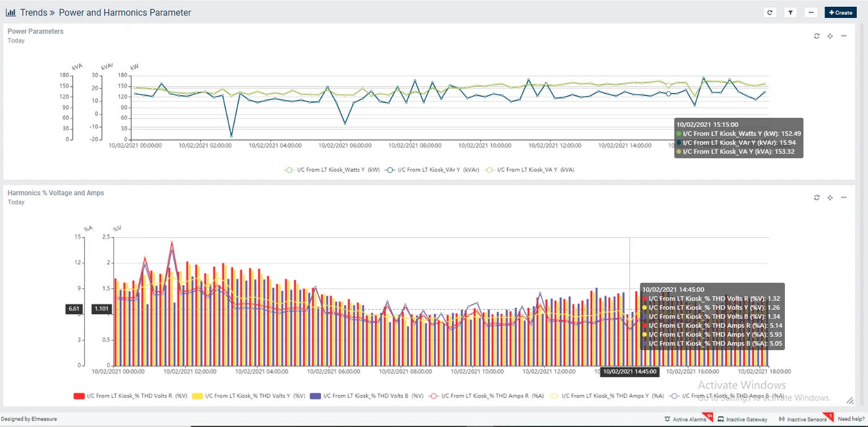Open the Harmonics panel ellipsis menu
The image size is (868, 427).
844,198
